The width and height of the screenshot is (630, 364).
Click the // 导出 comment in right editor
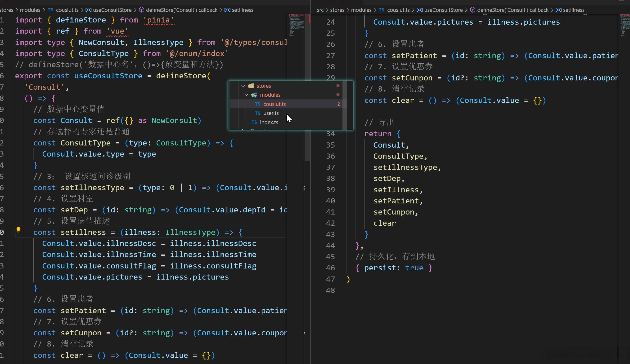tap(379, 123)
